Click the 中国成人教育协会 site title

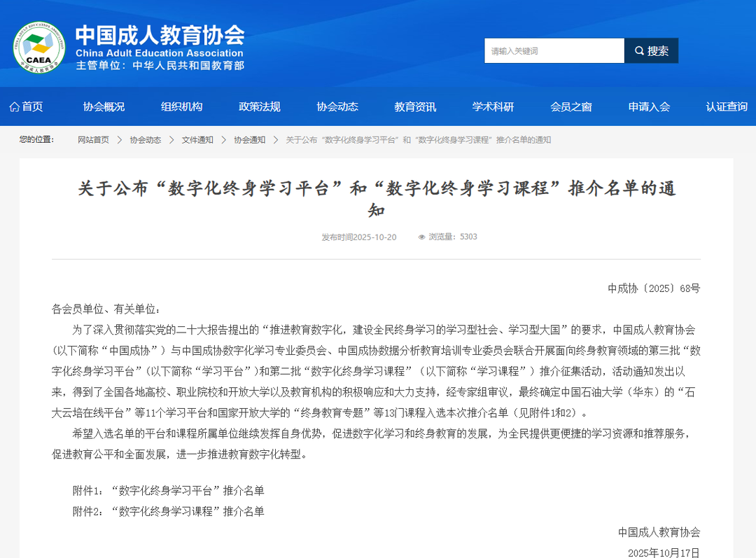(x=160, y=35)
